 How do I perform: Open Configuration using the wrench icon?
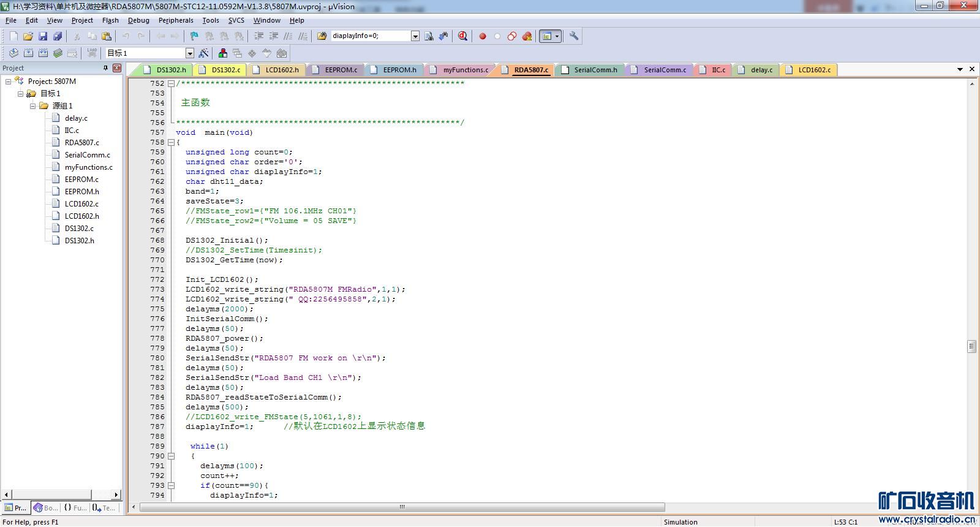point(574,36)
